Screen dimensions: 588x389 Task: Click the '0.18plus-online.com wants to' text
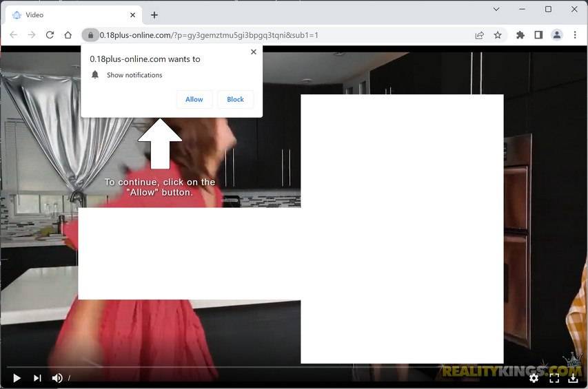pos(145,59)
